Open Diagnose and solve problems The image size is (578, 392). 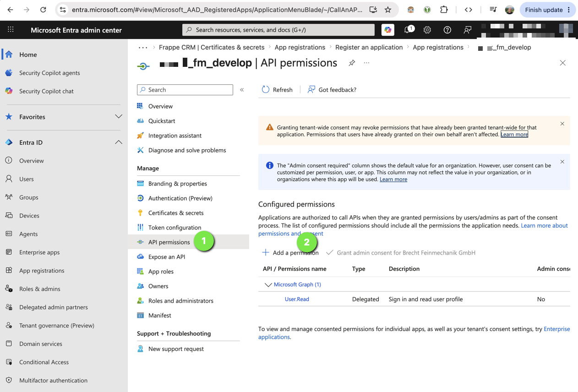point(188,150)
